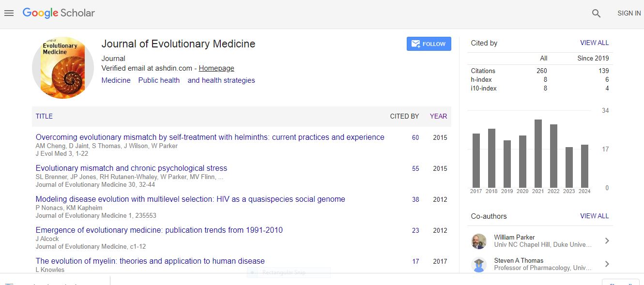Open the Homepage link

pos(216,69)
